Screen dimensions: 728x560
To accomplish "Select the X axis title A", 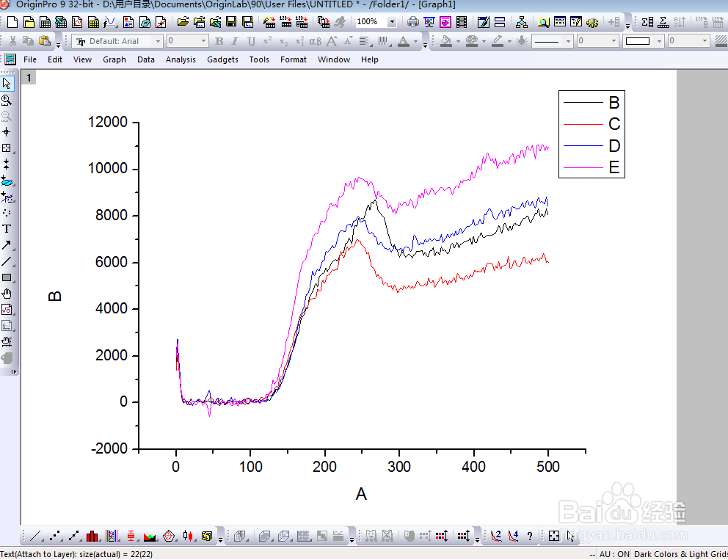I will (x=361, y=494).
